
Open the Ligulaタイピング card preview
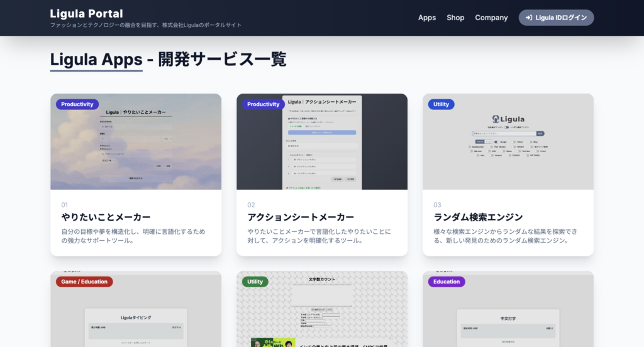click(136, 321)
